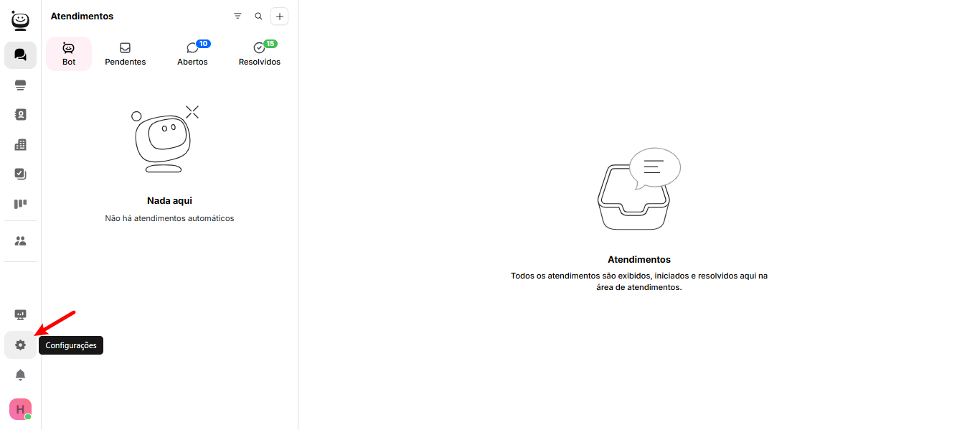Switch to the Abertos tab
The width and height of the screenshot is (980, 430).
tap(192, 54)
